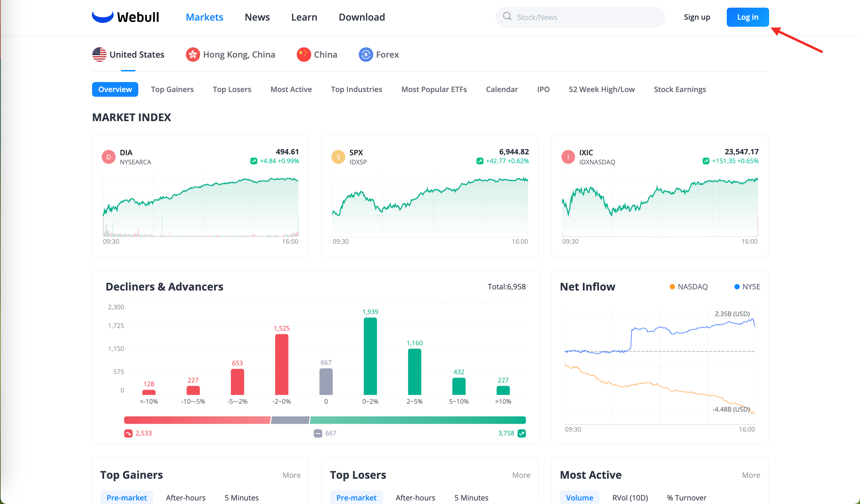This screenshot has height=504, width=860.
Task: Select the Hong Kong flag icon
Action: pos(193,55)
